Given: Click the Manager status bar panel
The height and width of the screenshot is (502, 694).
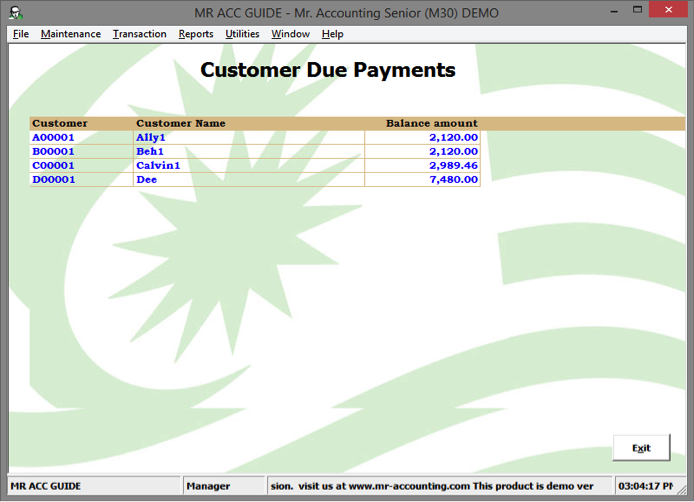Looking at the screenshot, I should 224,486.
